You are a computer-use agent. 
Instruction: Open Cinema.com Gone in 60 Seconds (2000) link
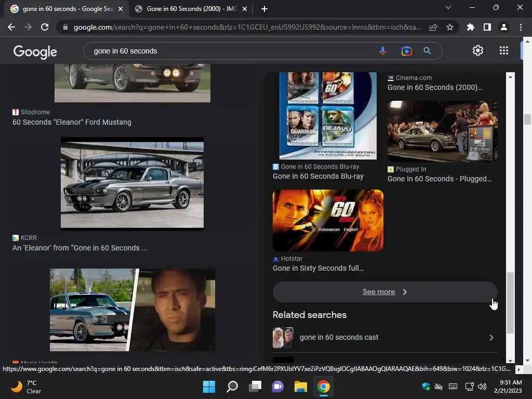(x=435, y=87)
